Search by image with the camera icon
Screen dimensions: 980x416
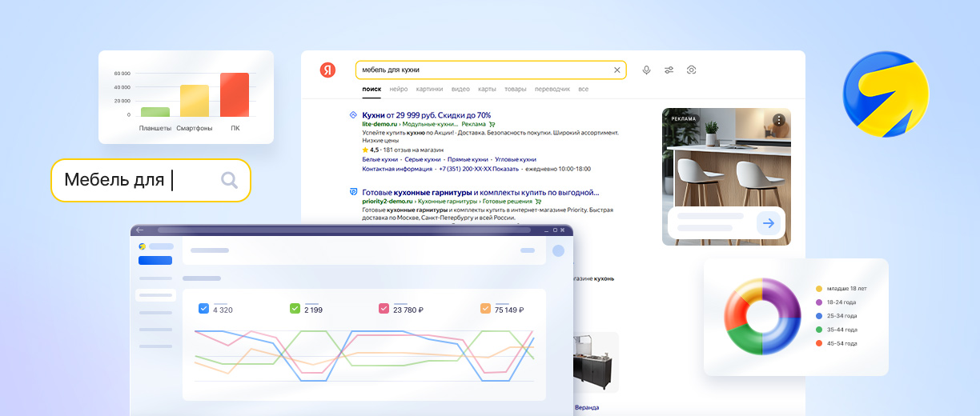692,70
